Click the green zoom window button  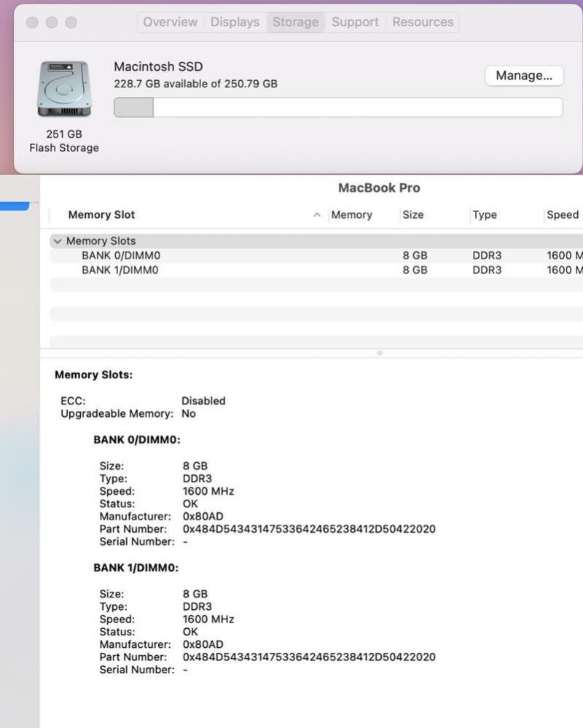(71, 23)
